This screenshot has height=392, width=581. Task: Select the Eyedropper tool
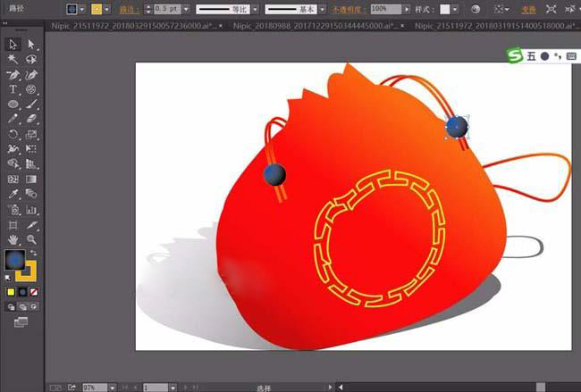click(13, 194)
